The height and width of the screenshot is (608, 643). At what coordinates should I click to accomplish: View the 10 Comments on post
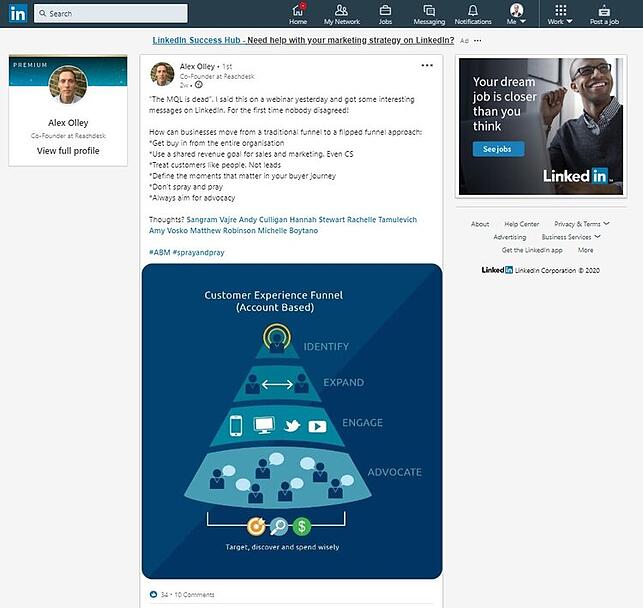(195, 595)
